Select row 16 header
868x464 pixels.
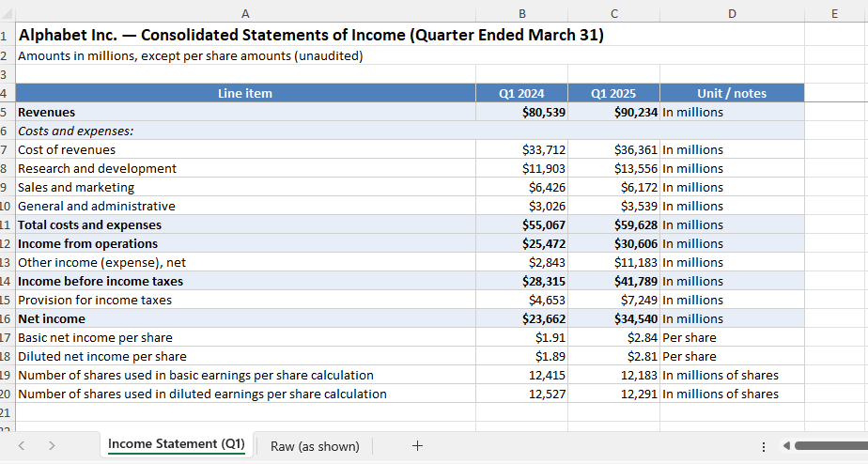6,319
